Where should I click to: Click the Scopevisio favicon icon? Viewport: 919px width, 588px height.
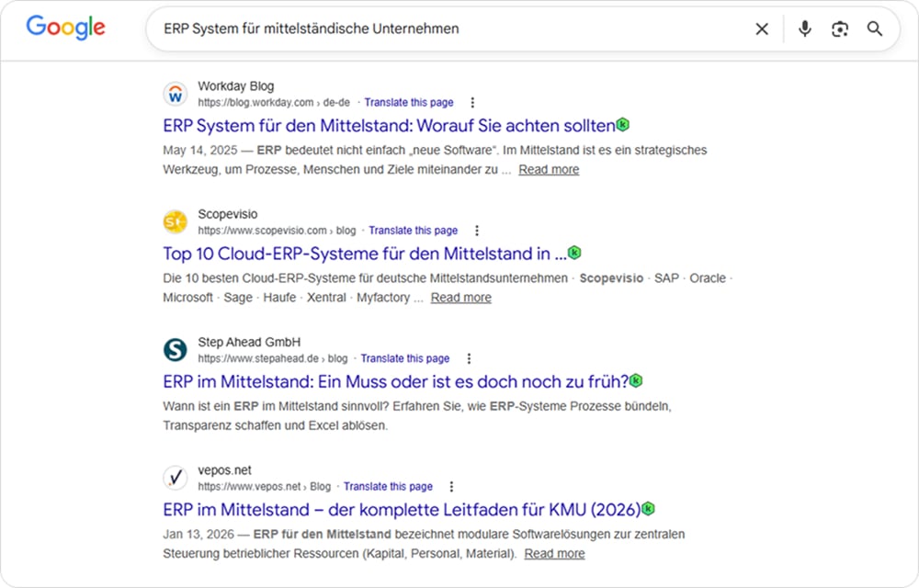(176, 222)
